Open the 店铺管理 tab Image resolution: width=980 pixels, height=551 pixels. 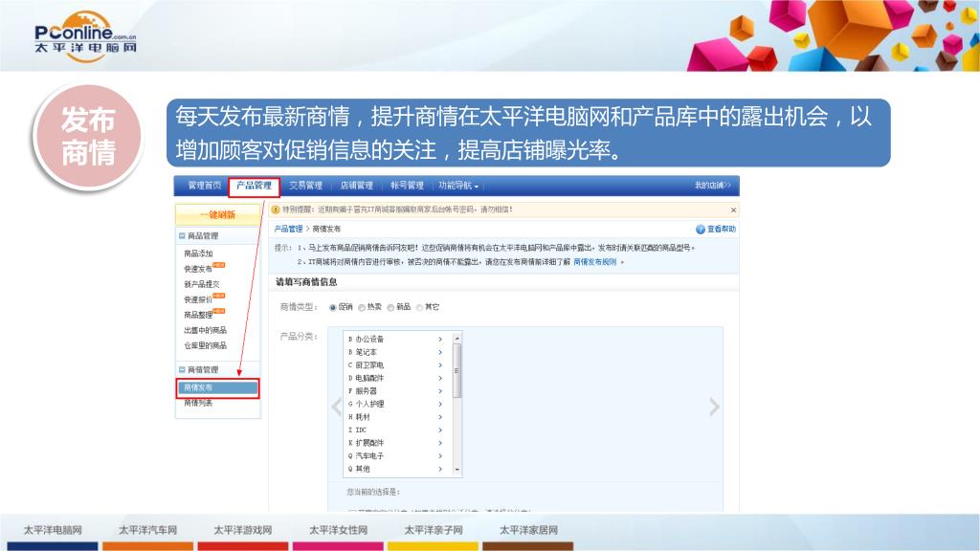[356, 186]
